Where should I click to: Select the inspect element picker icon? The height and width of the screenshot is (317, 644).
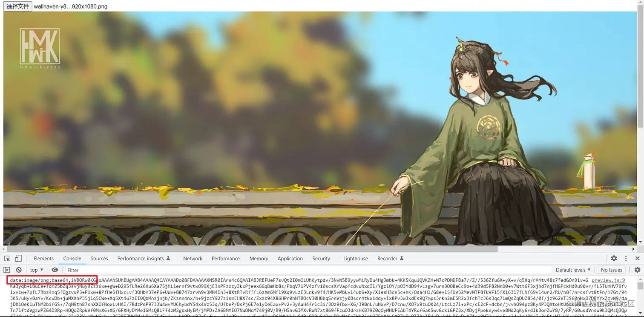click(7, 259)
